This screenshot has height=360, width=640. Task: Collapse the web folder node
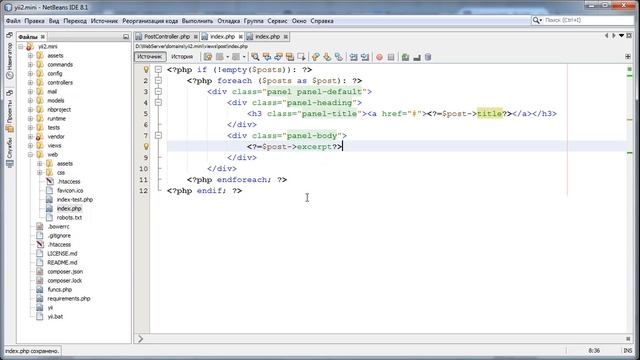pyautogui.click(x=31, y=155)
